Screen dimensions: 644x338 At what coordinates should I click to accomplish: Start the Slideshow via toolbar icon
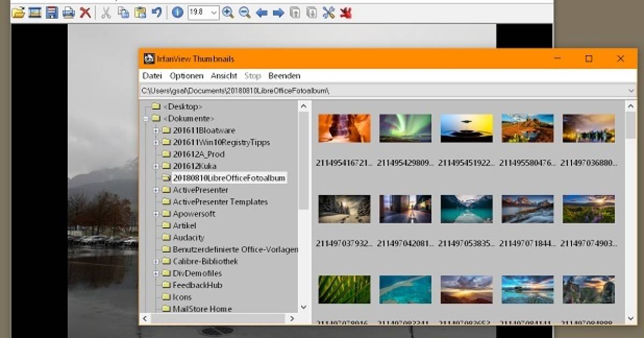point(35,12)
